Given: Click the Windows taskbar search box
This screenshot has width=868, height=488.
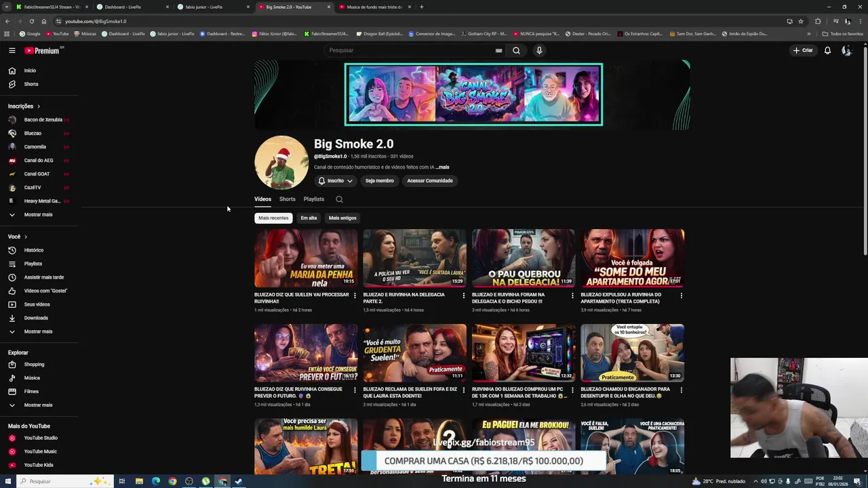Looking at the screenshot, I should (x=64, y=481).
